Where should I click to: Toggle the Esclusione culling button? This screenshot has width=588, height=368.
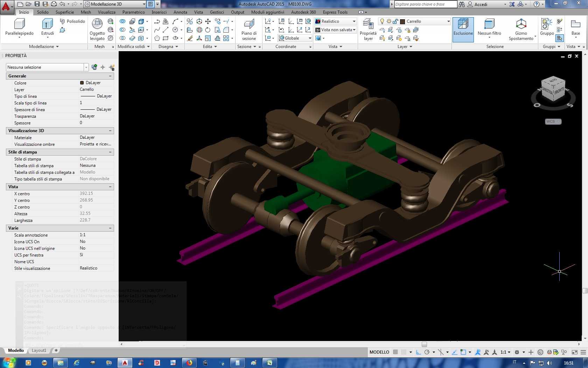(x=463, y=29)
